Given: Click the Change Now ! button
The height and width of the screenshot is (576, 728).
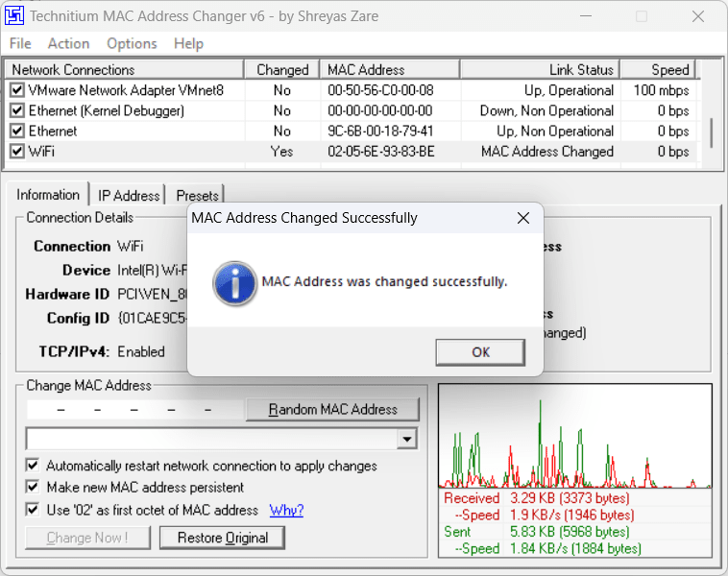Looking at the screenshot, I should 87,538.
